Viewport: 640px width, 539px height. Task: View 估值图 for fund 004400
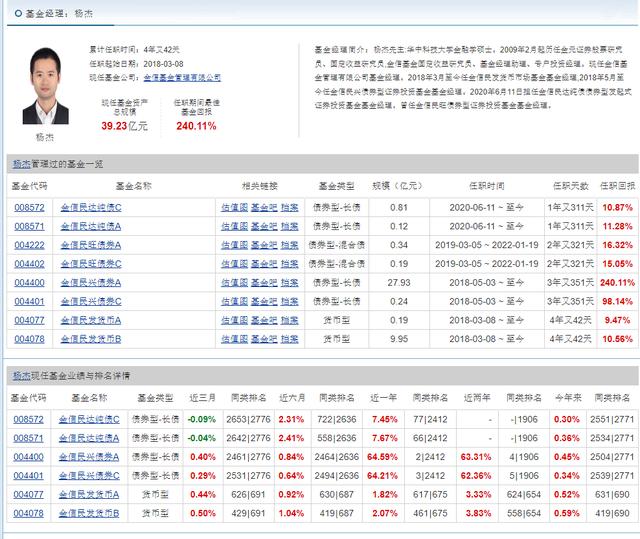click(235, 283)
